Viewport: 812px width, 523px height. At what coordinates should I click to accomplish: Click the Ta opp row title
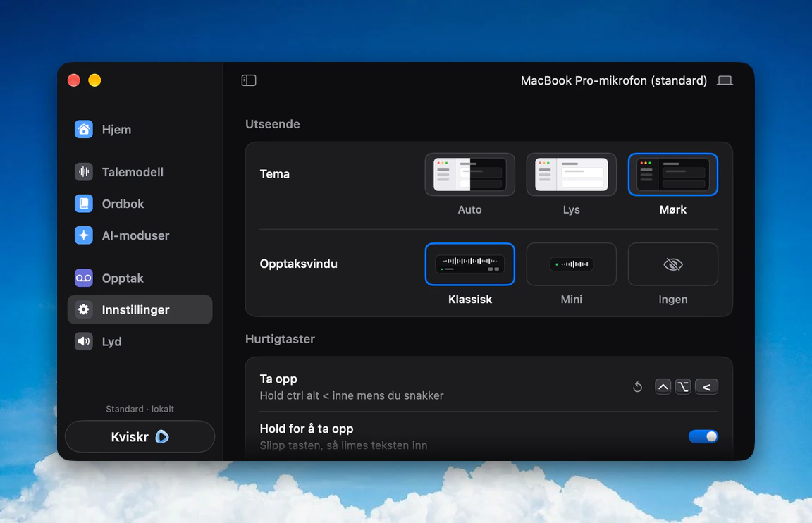pyautogui.click(x=278, y=379)
